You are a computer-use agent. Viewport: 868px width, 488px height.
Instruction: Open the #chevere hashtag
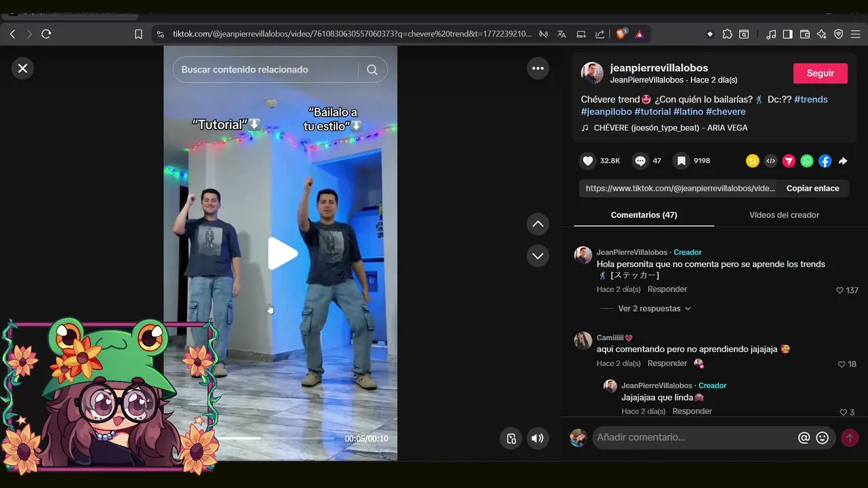click(x=726, y=112)
